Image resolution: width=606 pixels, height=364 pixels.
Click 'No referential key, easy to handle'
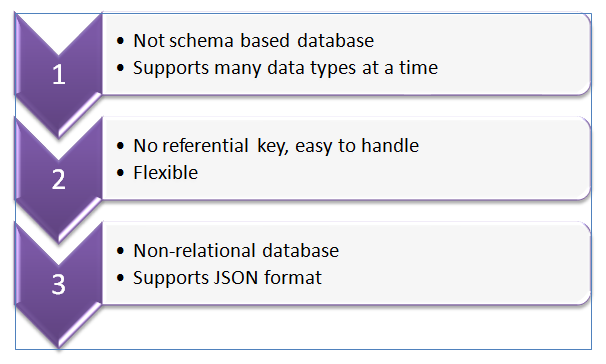[x=276, y=146]
